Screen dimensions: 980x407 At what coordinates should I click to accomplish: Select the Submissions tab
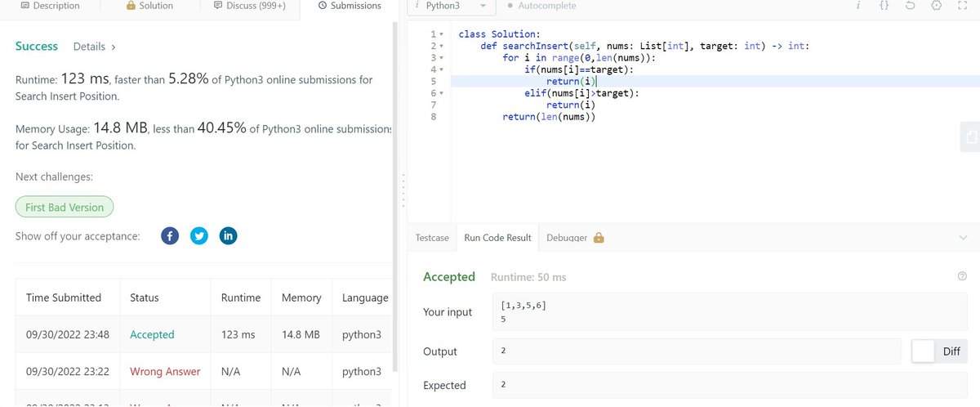click(x=349, y=6)
